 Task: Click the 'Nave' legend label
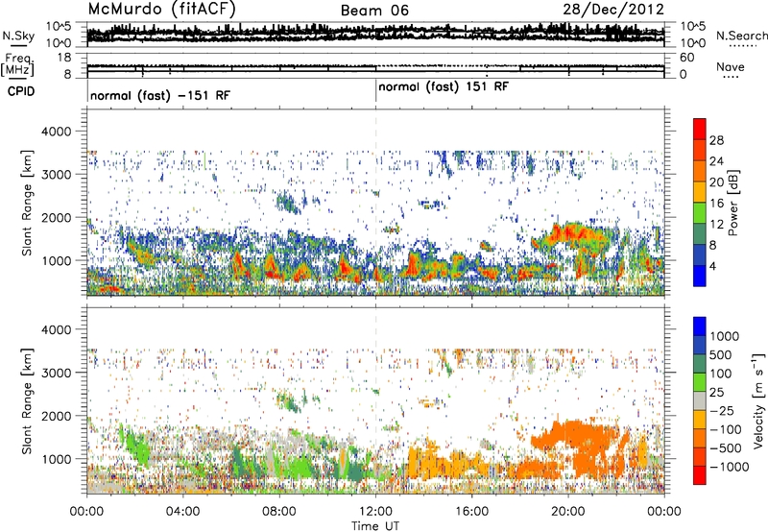[731, 67]
